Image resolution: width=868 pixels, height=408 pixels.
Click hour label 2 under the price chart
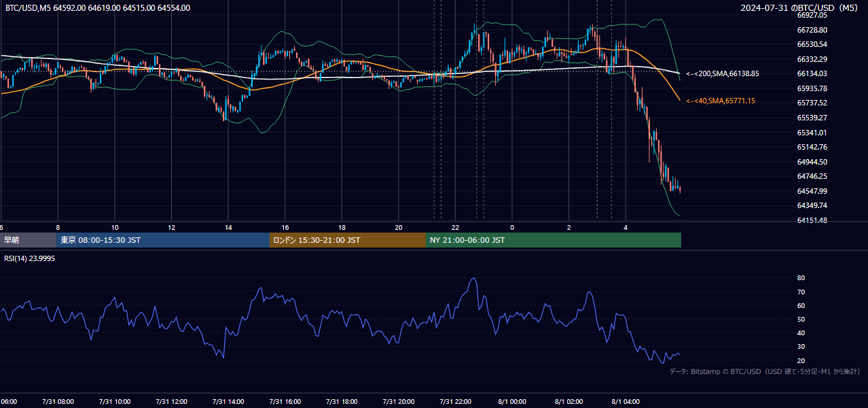pyautogui.click(x=569, y=227)
